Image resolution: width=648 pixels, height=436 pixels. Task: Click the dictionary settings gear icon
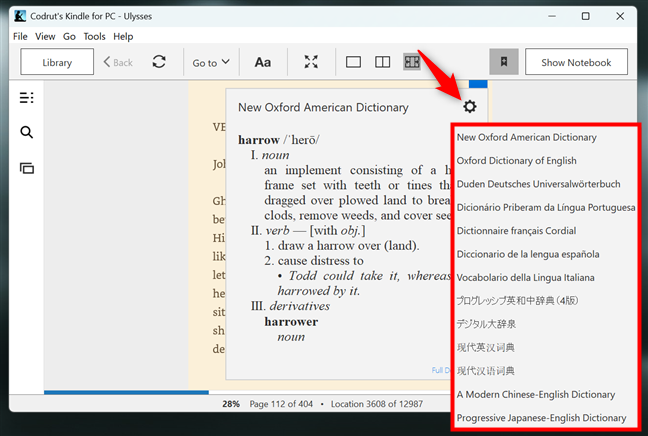point(470,107)
